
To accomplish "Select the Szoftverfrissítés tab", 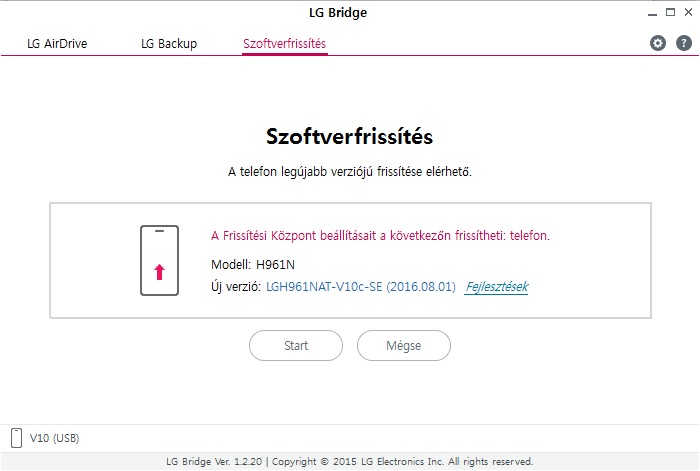I will click(x=284, y=44).
